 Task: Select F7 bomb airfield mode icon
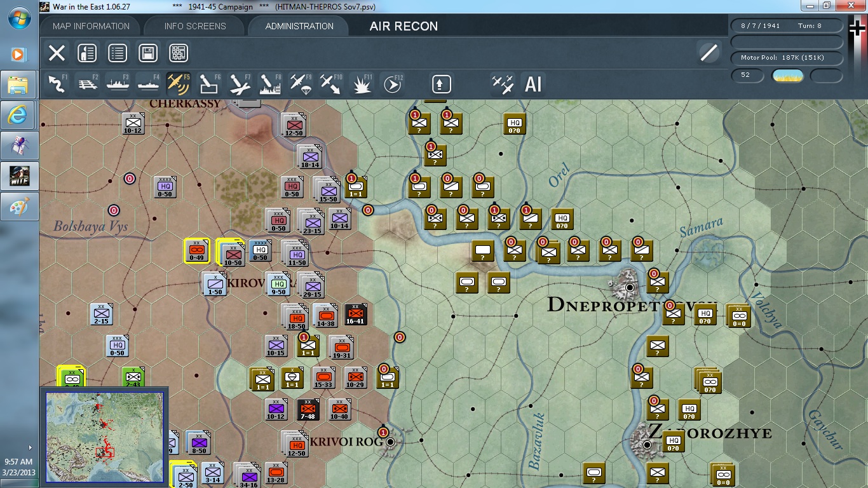tap(240, 84)
